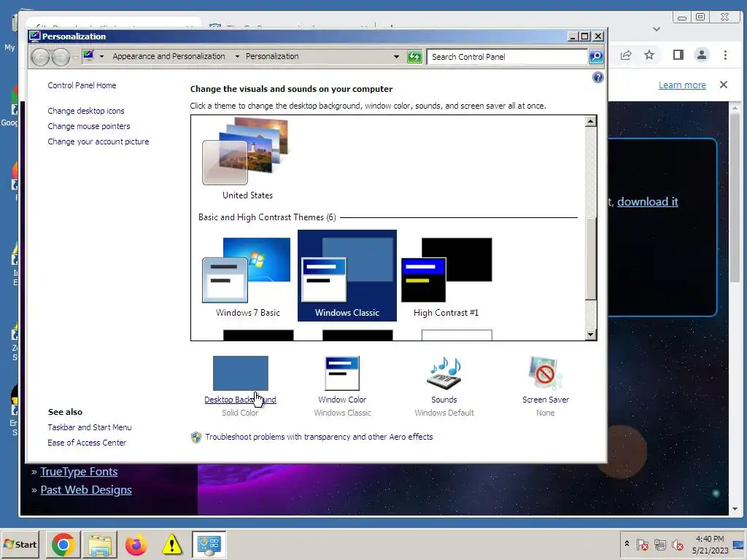Open Taskbar and Start Menu link

(x=90, y=427)
